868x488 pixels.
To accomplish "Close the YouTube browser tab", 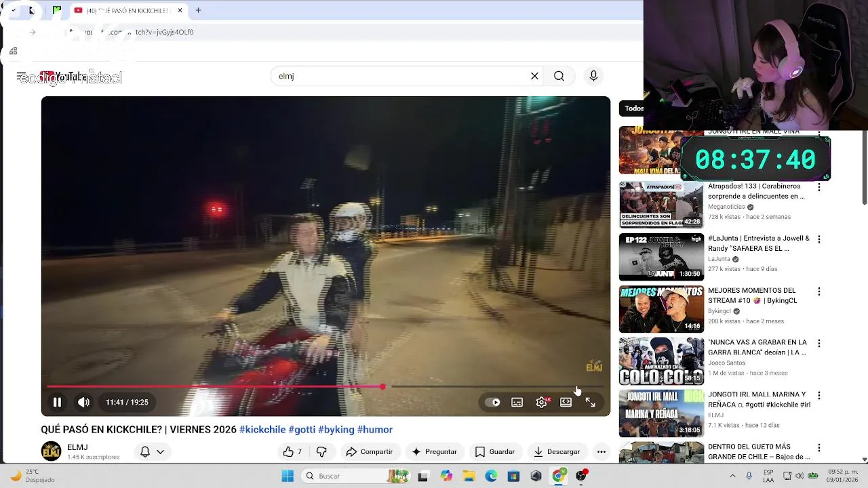I will tap(180, 10).
